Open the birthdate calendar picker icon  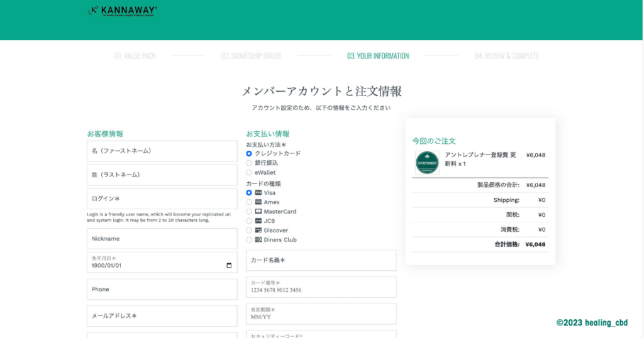click(x=229, y=265)
